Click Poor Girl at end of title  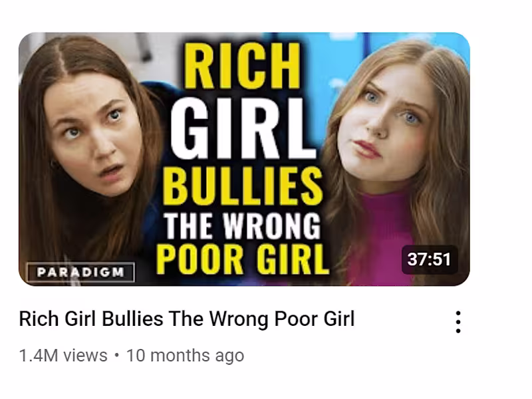pyautogui.click(x=315, y=319)
